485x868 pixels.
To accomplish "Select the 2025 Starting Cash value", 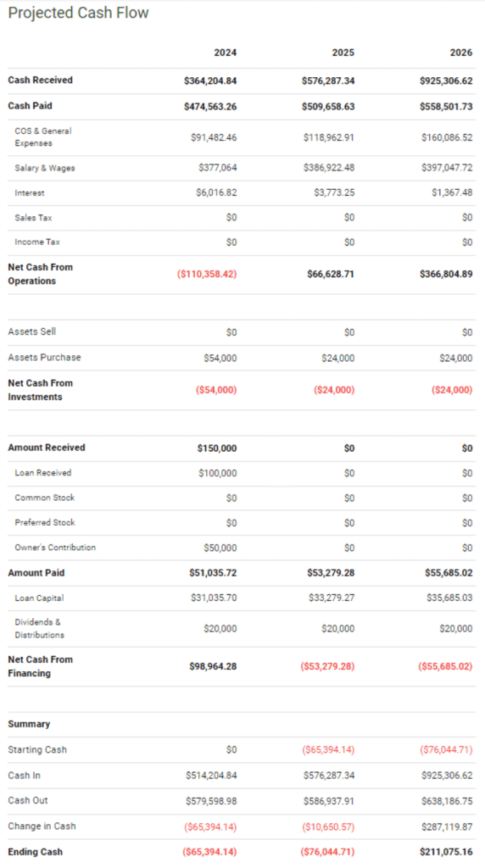I will [328, 749].
